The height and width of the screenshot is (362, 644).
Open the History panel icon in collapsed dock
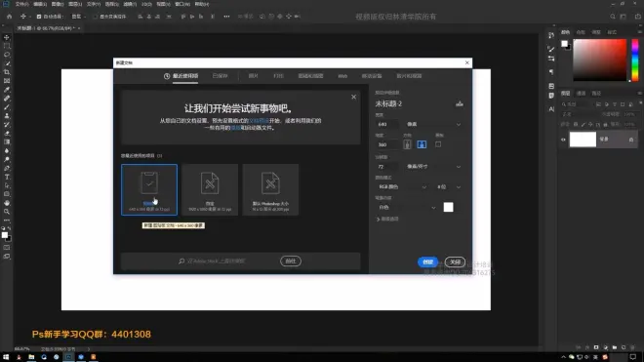point(551,36)
